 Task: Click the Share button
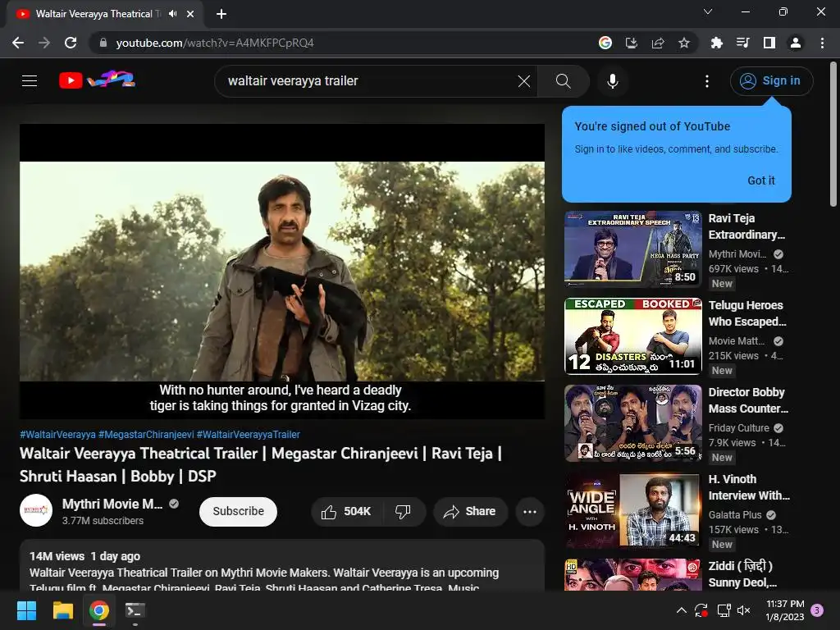(470, 512)
